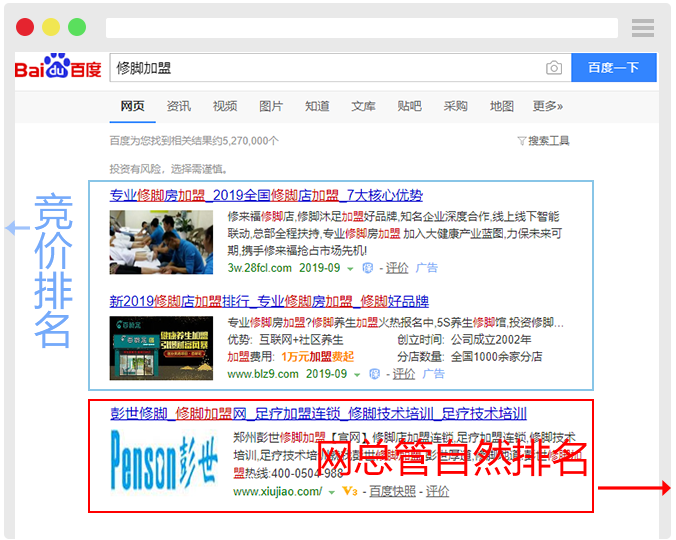Image resolution: width=676 pixels, height=540 pixels.
Task: Expand dropdown arrow after www.blz9.com date
Action: (x=357, y=375)
